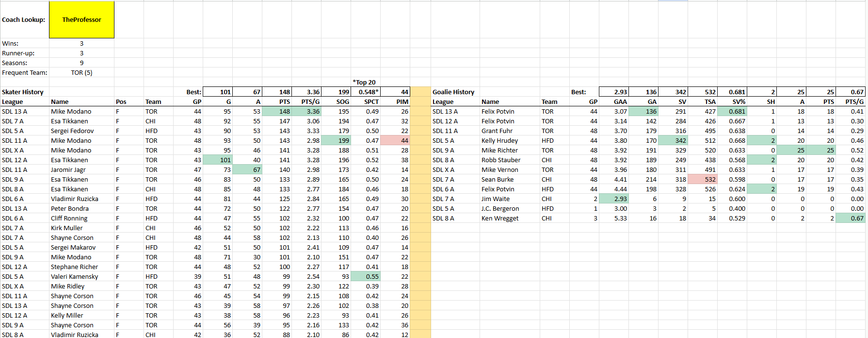Select the Coach Lookup label cell
Image resolution: width=868 pixels, height=338 pixels.
click(x=24, y=20)
